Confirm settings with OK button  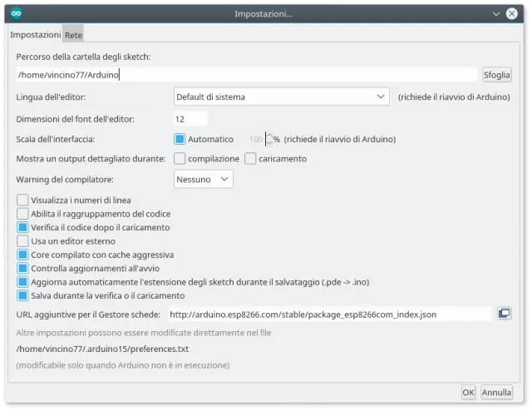468,393
